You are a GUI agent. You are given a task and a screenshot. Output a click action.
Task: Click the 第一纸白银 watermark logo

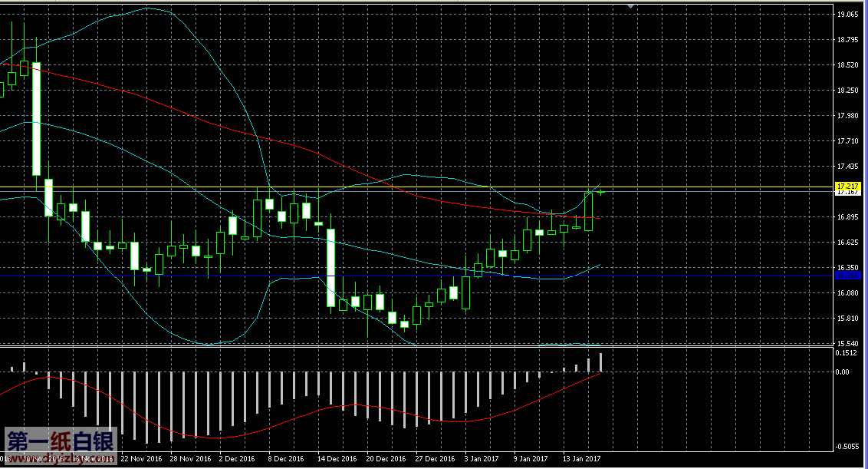click(x=61, y=442)
